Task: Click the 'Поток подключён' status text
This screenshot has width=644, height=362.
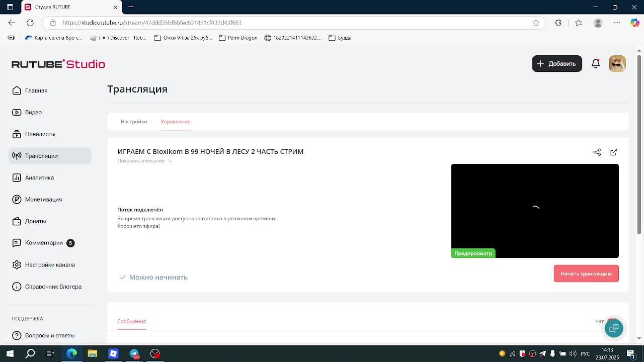Action: tap(140, 210)
